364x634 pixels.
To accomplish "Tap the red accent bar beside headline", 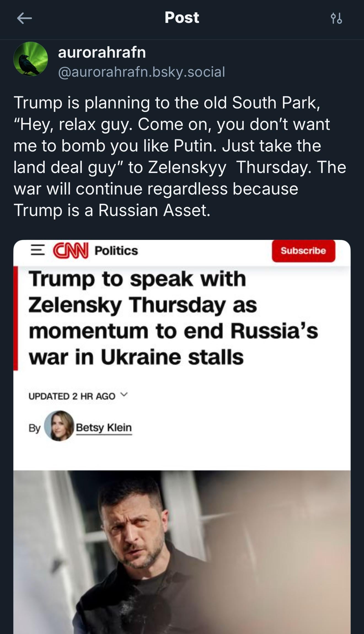I will pyautogui.click(x=16, y=318).
